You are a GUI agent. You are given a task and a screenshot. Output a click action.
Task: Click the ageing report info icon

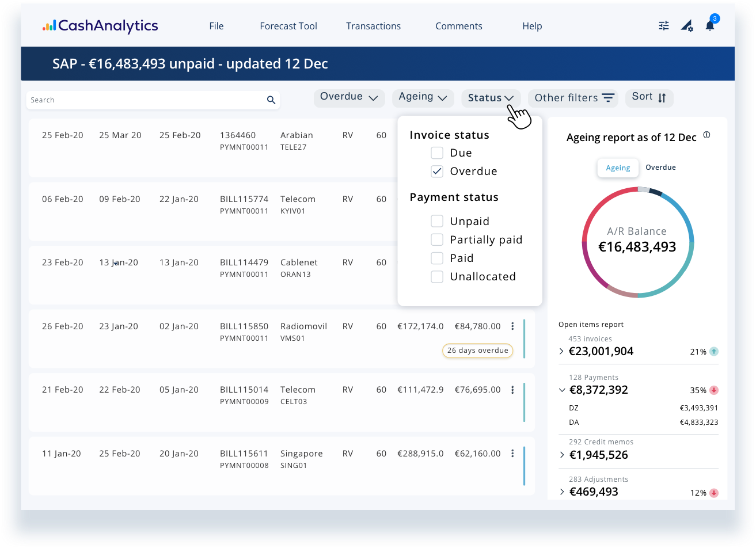pyautogui.click(x=707, y=135)
